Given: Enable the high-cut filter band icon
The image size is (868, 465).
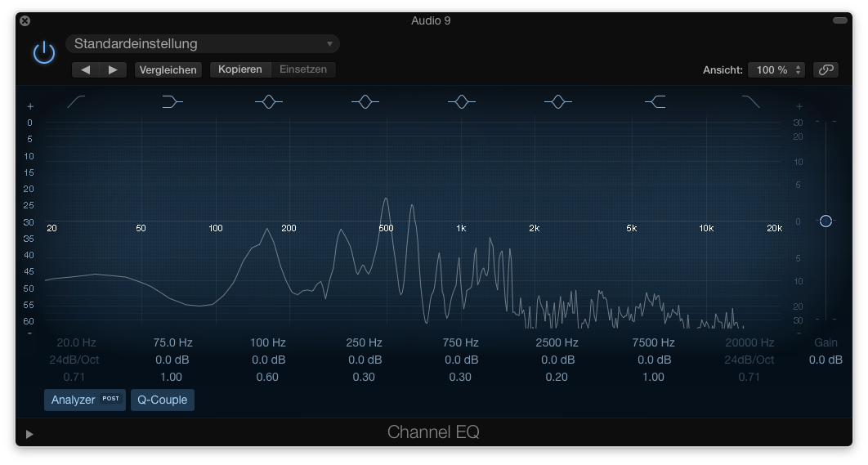Looking at the screenshot, I should [750, 101].
